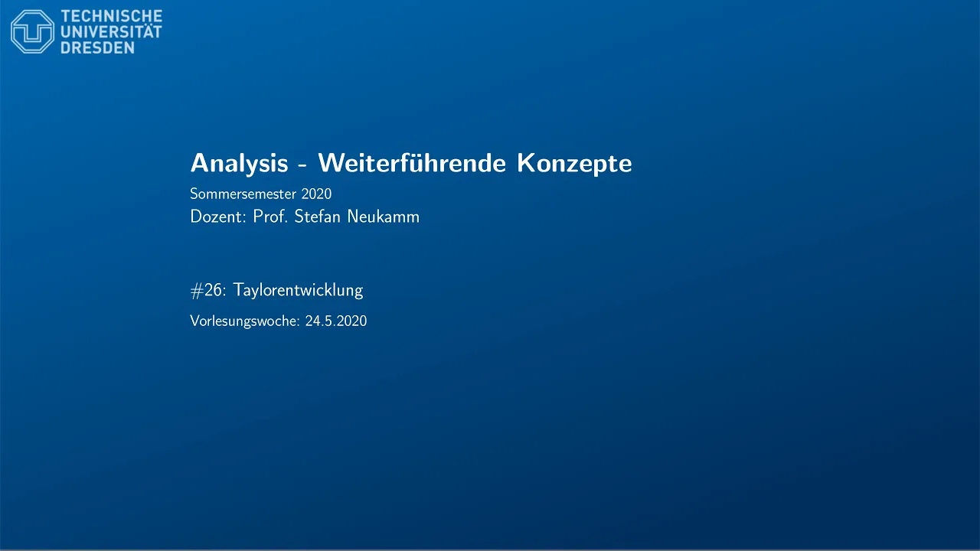Click 'Vorlesungswoche: 24.5.2020' date line
Screen dimensions: 980x551
click(x=279, y=321)
